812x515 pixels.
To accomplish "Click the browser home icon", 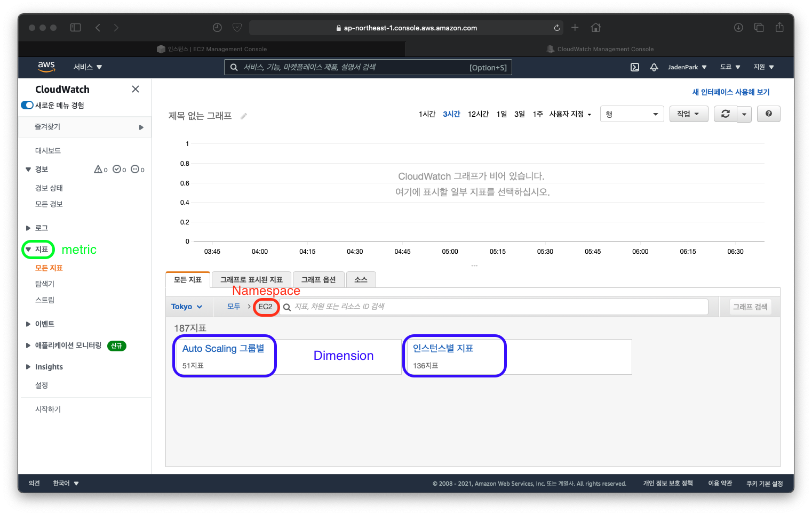I will (596, 28).
